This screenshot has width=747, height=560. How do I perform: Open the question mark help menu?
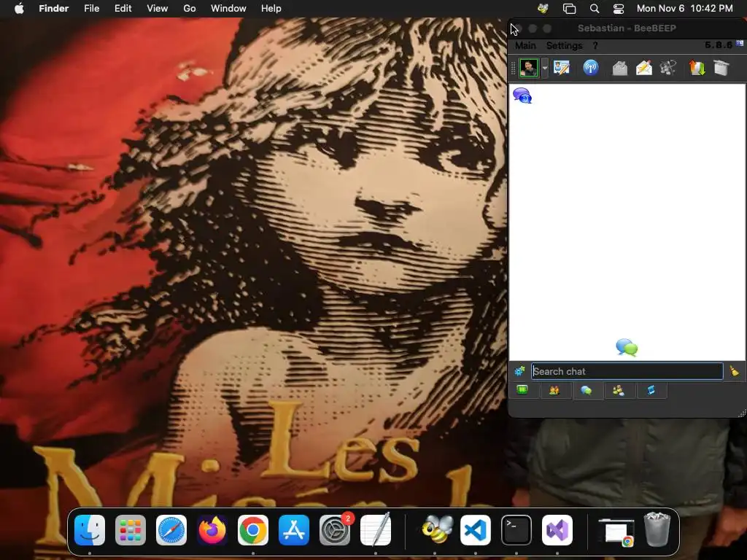595,45
